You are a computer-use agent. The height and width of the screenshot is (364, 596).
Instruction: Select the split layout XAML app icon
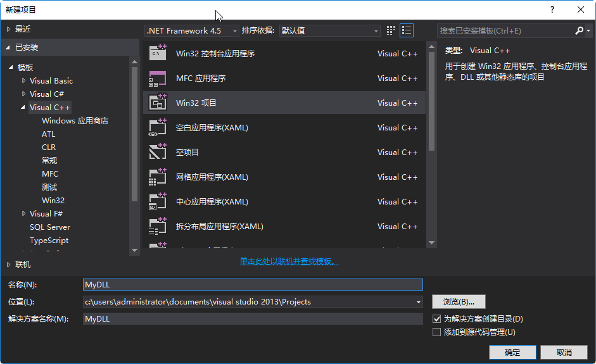click(x=157, y=227)
